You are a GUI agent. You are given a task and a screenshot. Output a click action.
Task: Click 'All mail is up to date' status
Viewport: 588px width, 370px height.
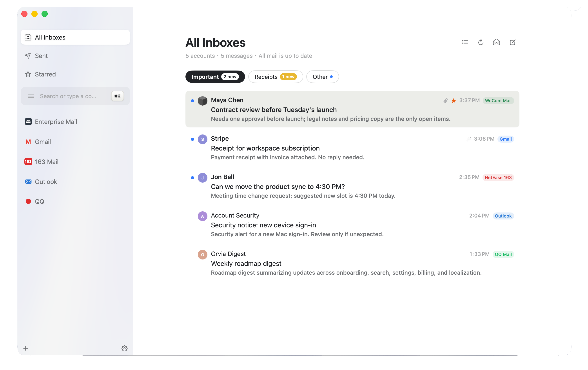(285, 56)
